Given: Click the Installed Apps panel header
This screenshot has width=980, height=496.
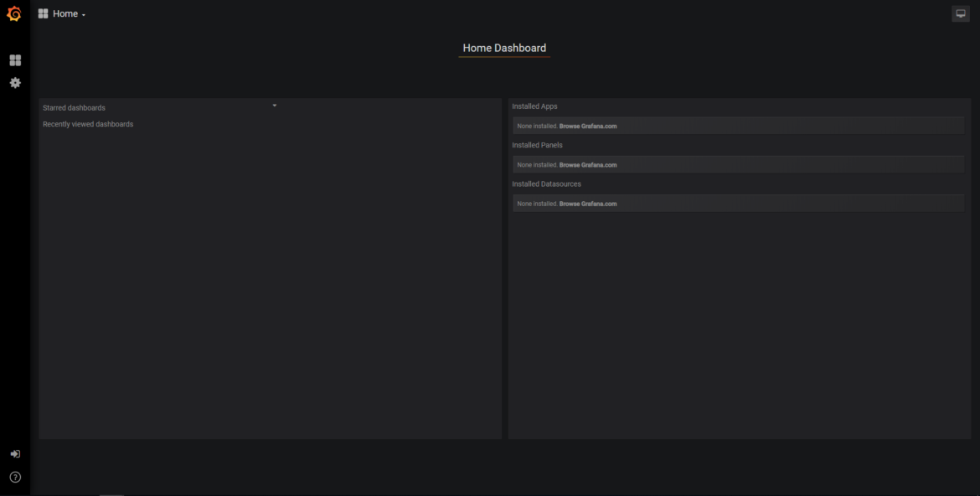Looking at the screenshot, I should [534, 106].
